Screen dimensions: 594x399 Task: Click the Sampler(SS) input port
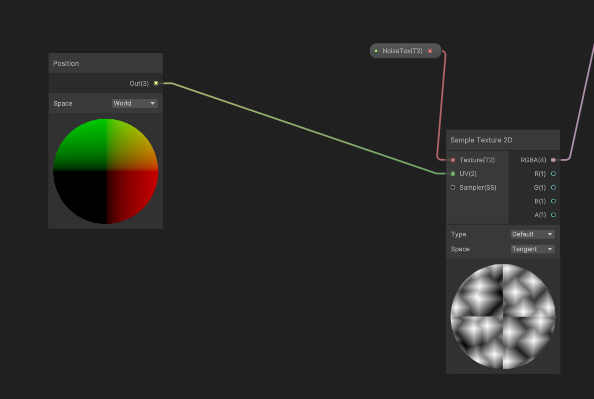(453, 188)
